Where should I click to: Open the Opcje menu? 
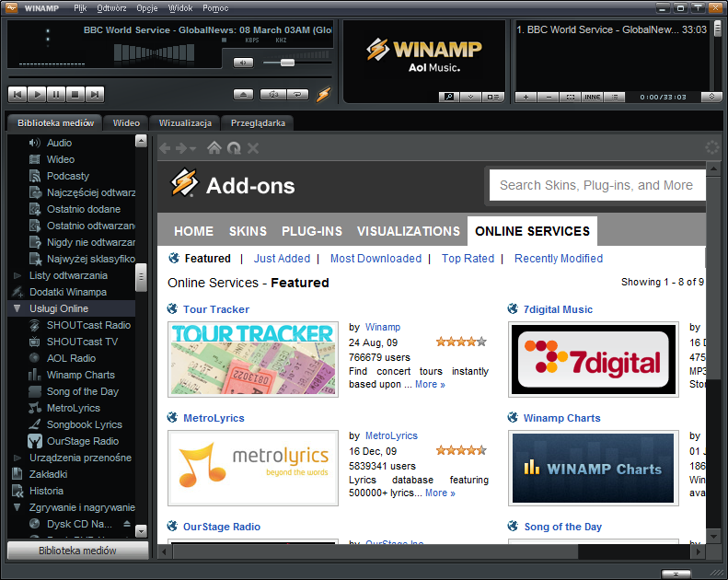tap(147, 8)
